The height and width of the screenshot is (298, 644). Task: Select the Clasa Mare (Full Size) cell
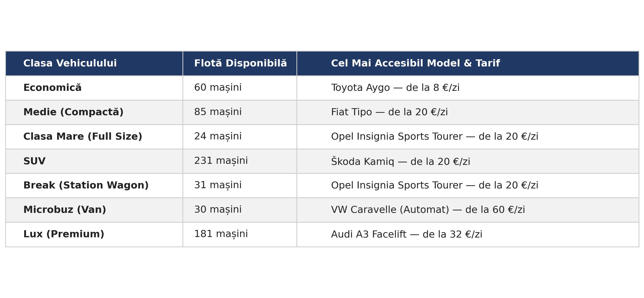click(94, 137)
